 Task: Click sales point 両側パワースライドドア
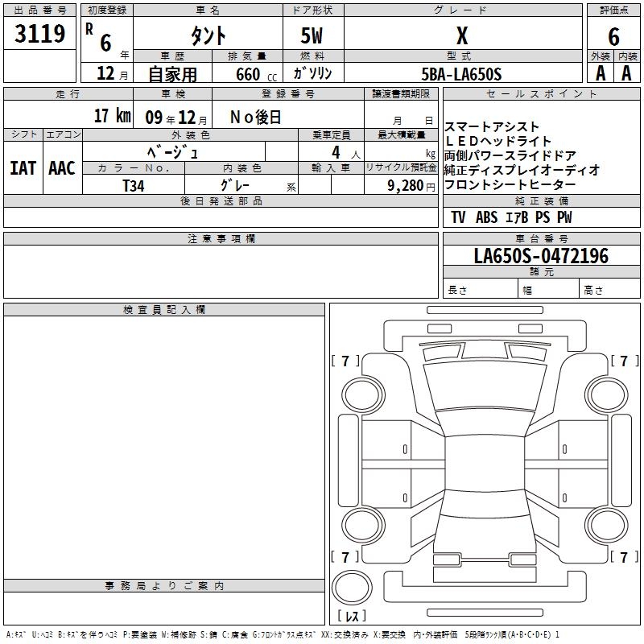tap(510, 155)
